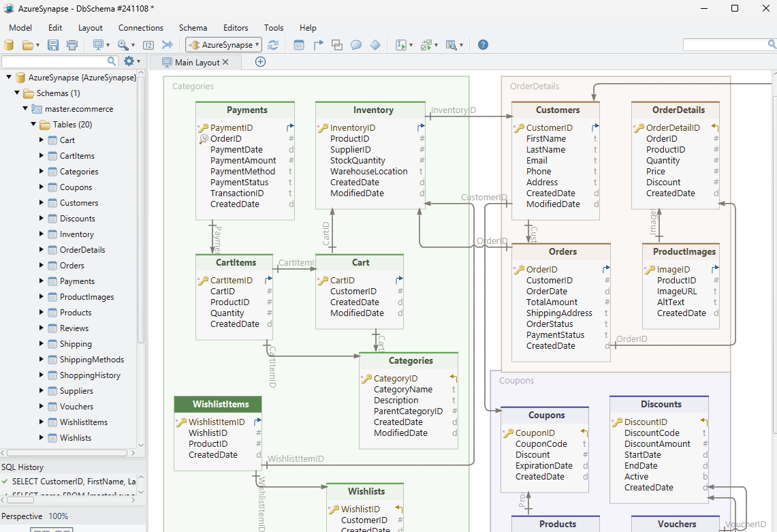Click the WarehouseLocation column in Inventory table
Viewport: 777px width, 532px height.
[x=368, y=171]
